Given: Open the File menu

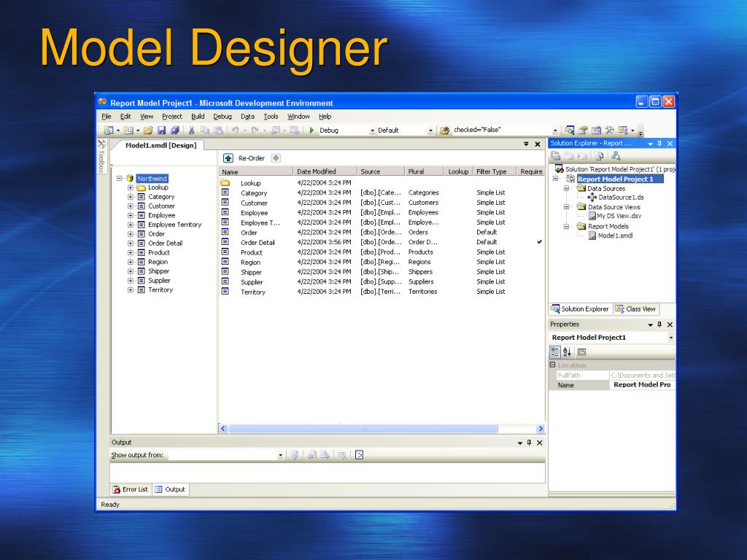Looking at the screenshot, I should (107, 116).
